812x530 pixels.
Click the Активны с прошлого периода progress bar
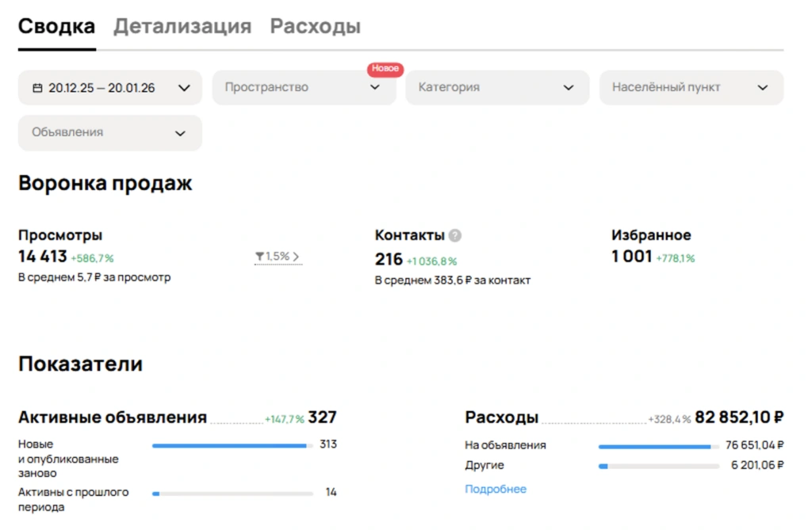[232, 494]
